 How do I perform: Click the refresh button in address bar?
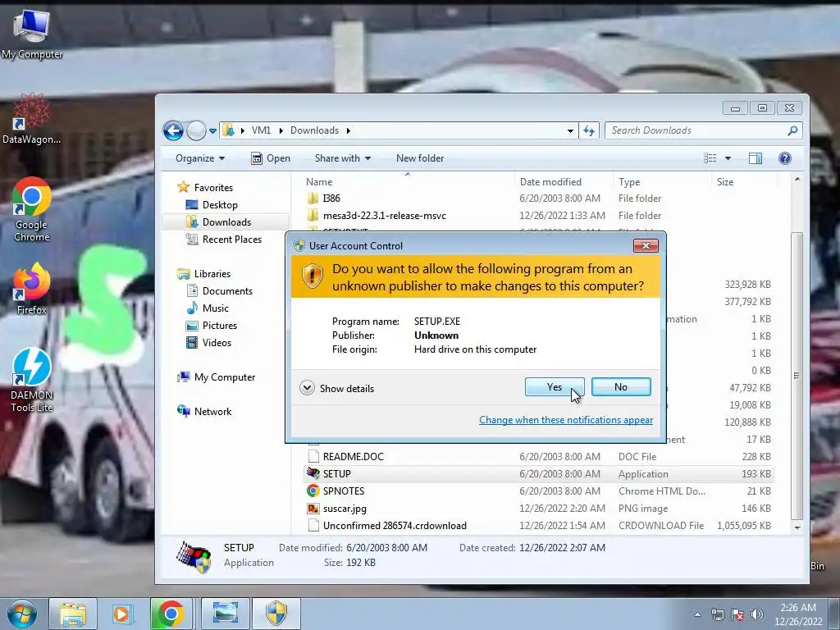589,130
